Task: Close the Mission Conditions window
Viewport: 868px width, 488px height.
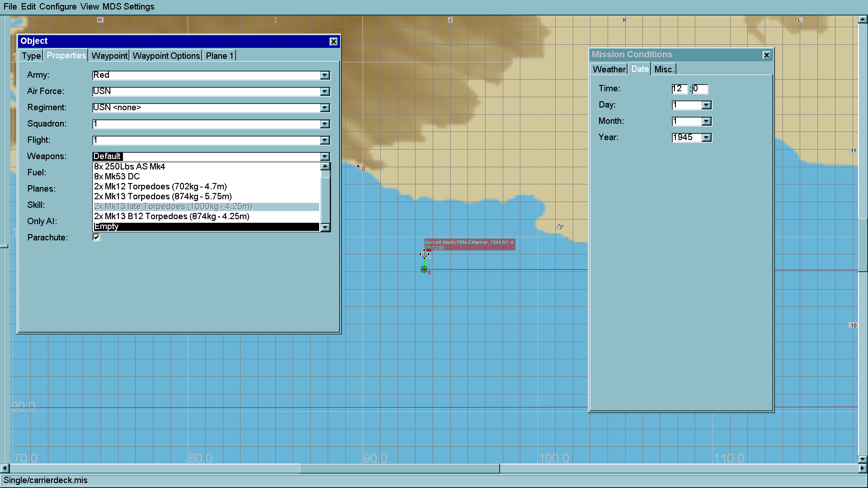Action: coord(766,55)
